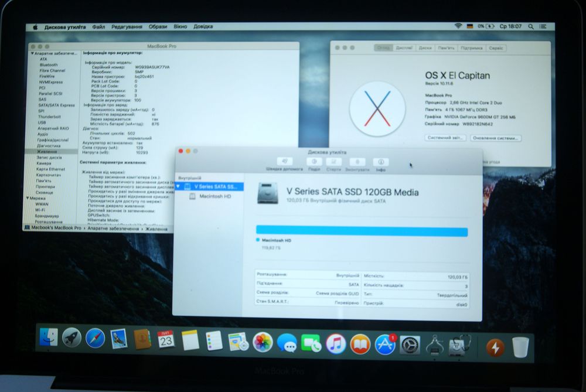Image resolution: width=586 pixels, height=392 pixels.
Task: Select Карти Ethernet in System Information sidebar
Action: tap(50, 169)
